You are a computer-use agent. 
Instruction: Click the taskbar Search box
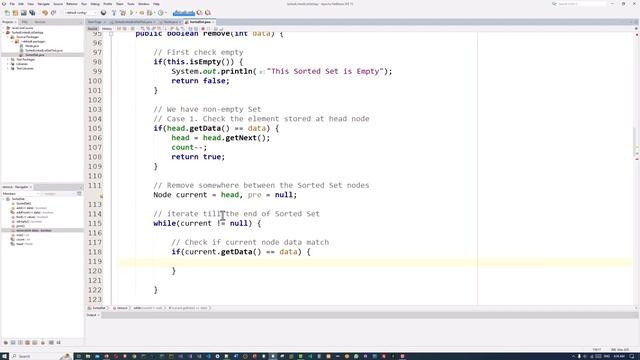tap(41, 356)
